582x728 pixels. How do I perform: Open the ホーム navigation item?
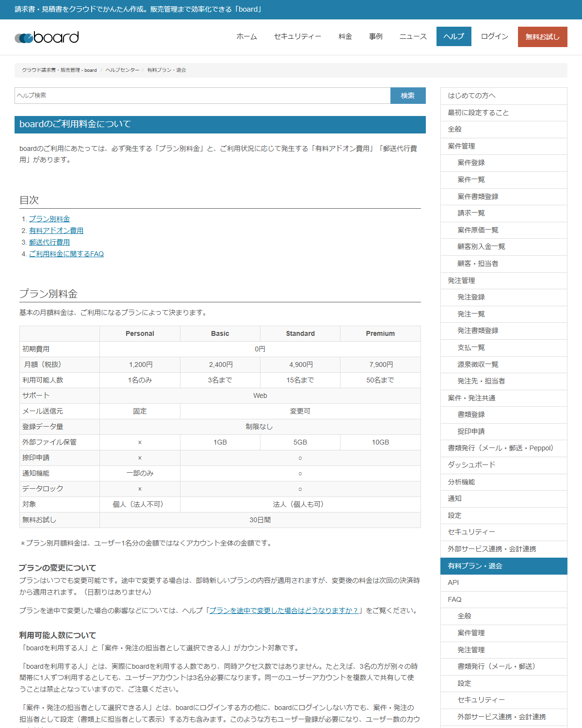pos(246,36)
